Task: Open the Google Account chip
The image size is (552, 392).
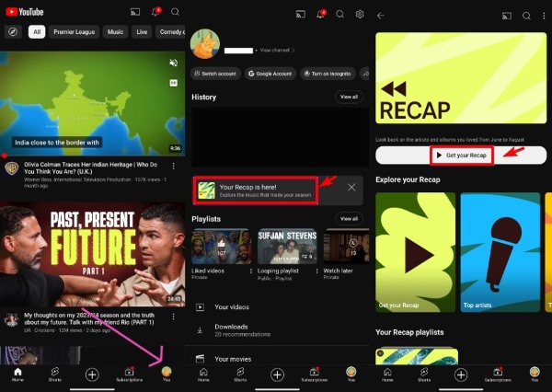Action: pyautogui.click(x=270, y=74)
